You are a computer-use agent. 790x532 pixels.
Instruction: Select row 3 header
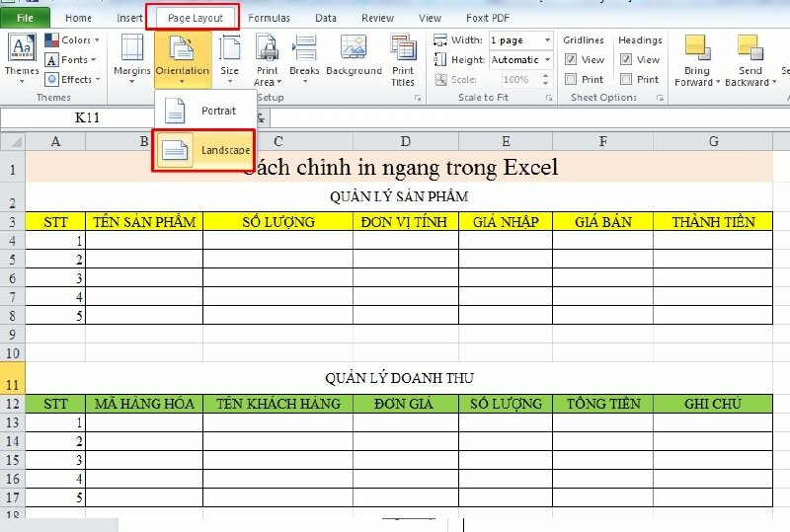[13, 222]
